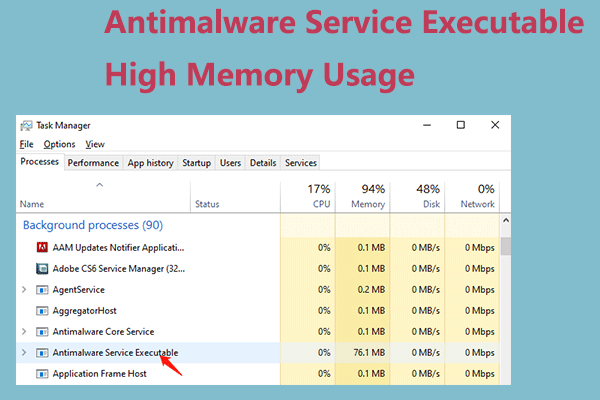Select the Background processes (90) group header
Viewport: 600px width, 400px height.
point(93,225)
